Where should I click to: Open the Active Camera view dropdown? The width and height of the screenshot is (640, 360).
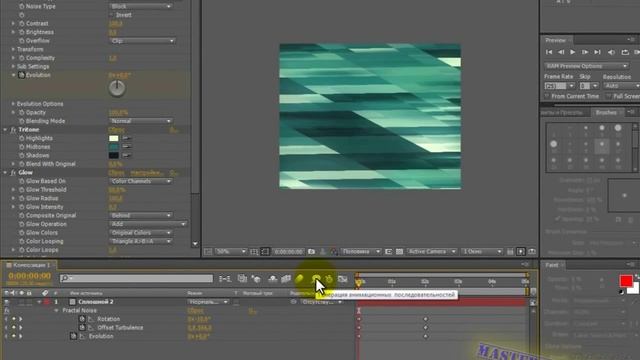coord(432,252)
